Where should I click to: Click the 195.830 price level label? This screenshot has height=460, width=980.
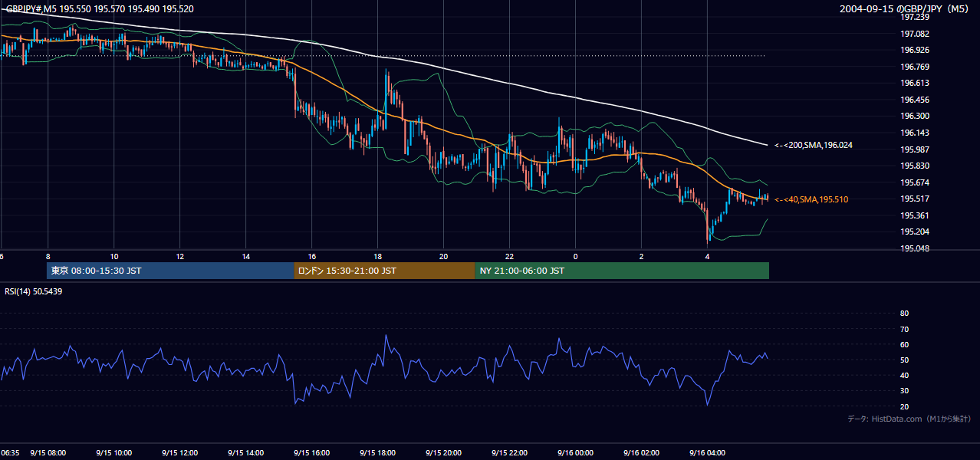tap(914, 166)
